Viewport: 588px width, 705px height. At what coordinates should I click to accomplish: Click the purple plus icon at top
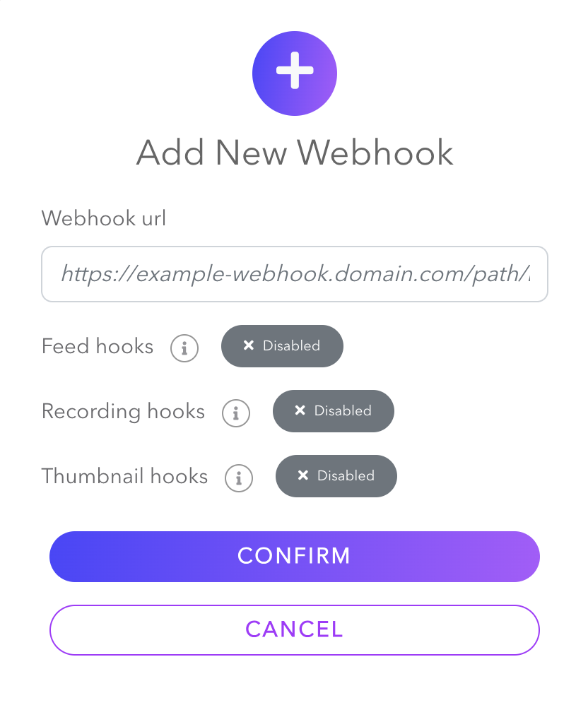pos(294,73)
